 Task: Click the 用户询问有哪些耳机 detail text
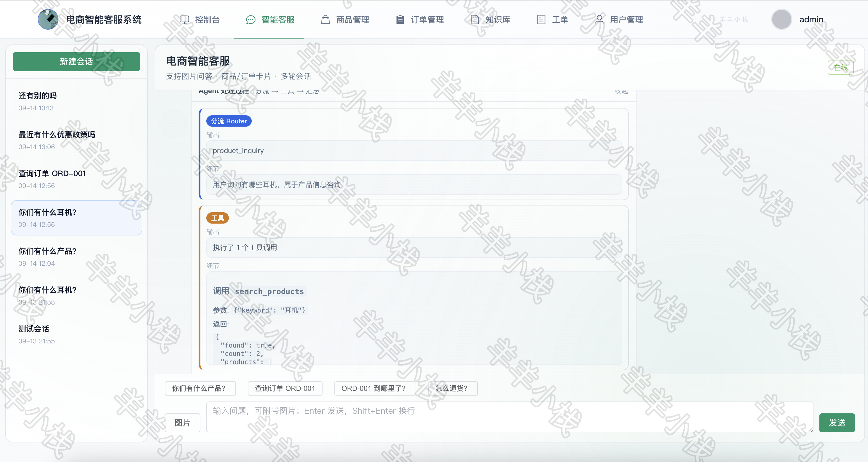[277, 185]
